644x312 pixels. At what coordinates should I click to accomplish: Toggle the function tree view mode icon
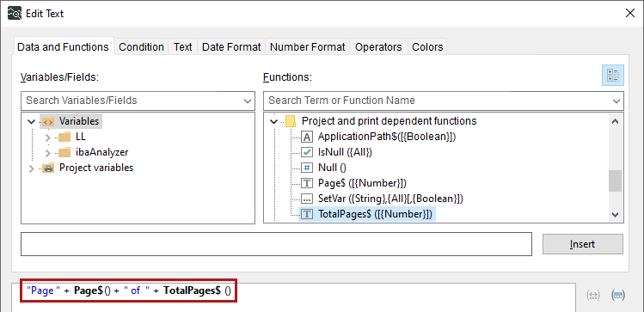[613, 75]
